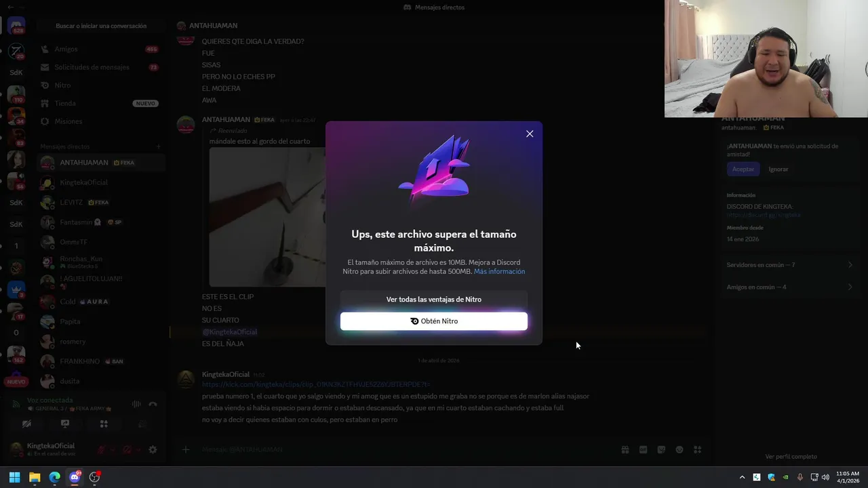Image resolution: width=868 pixels, height=488 pixels.
Task: Expand Amigos en común — 4
Action: coord(790,287)
